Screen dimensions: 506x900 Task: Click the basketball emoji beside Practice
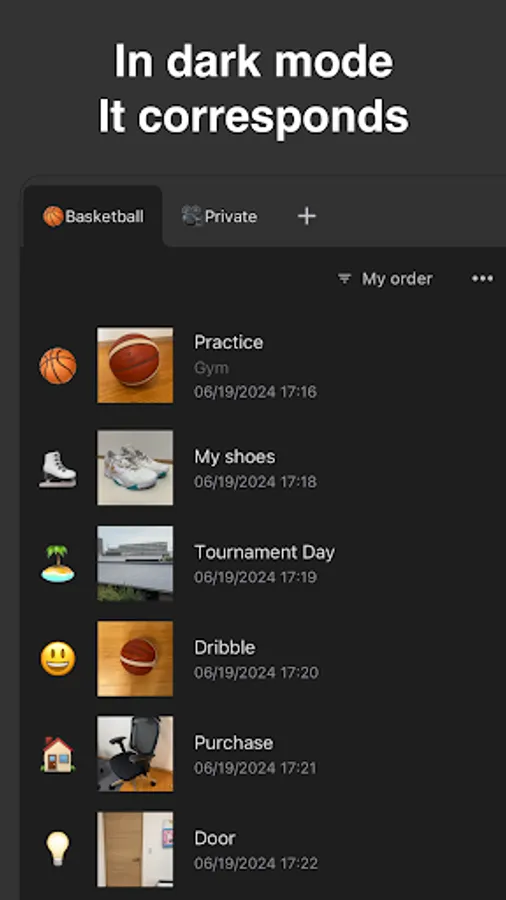pos(58,366)
